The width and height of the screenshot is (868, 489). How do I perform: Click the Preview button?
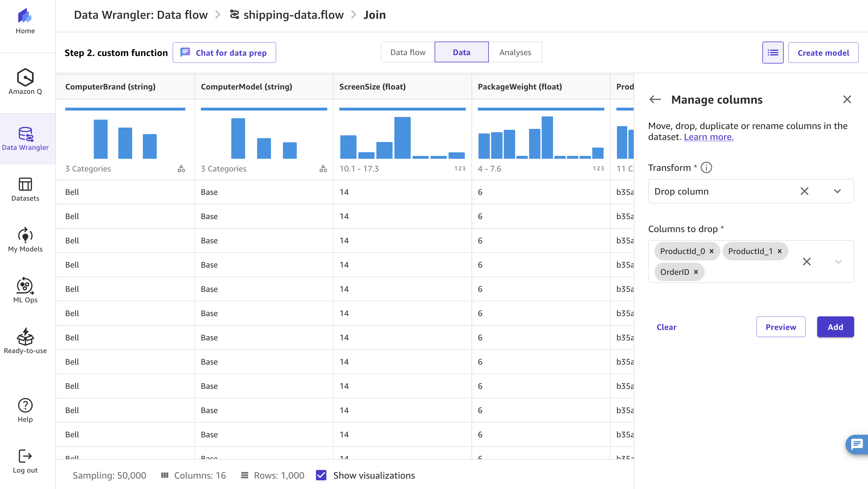coord(780,327)
